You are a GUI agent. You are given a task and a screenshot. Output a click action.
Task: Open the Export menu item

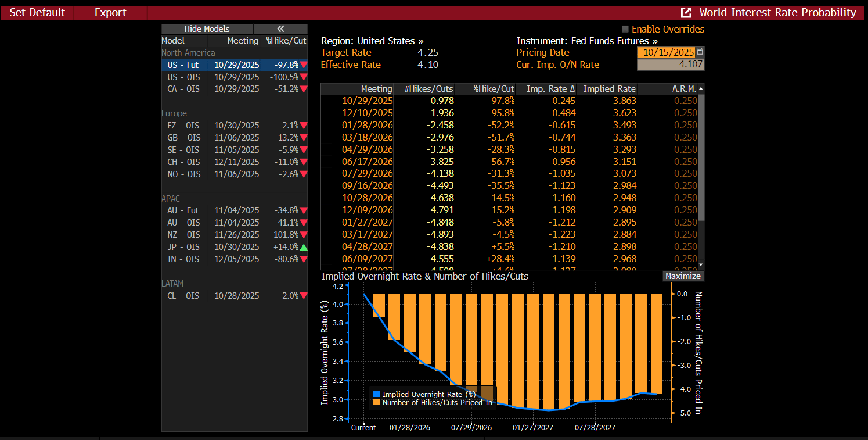click(x=110, y=13)
